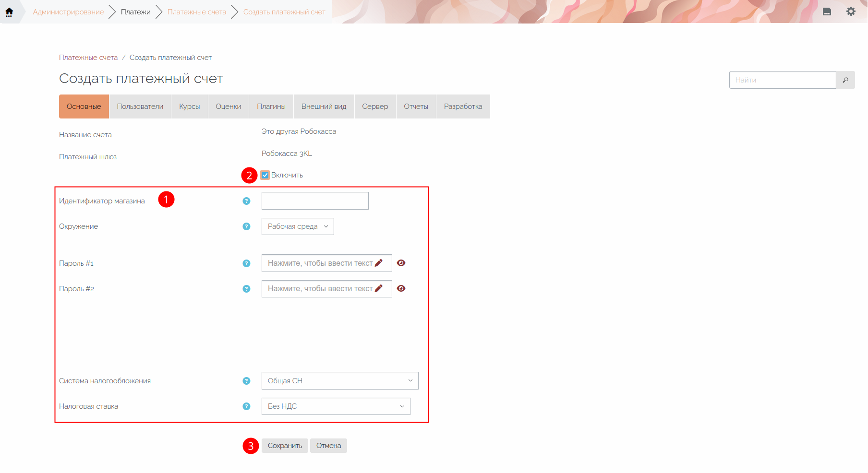Image resolution: width=868 pixels, height=473 pixels.
Task: Click the Отмена button
Action: point(328,446)
